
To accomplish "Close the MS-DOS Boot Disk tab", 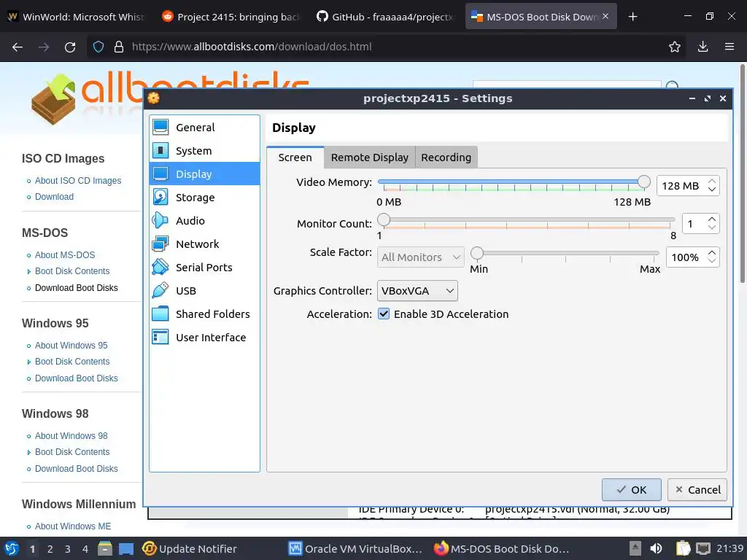I will click(605, 16).
